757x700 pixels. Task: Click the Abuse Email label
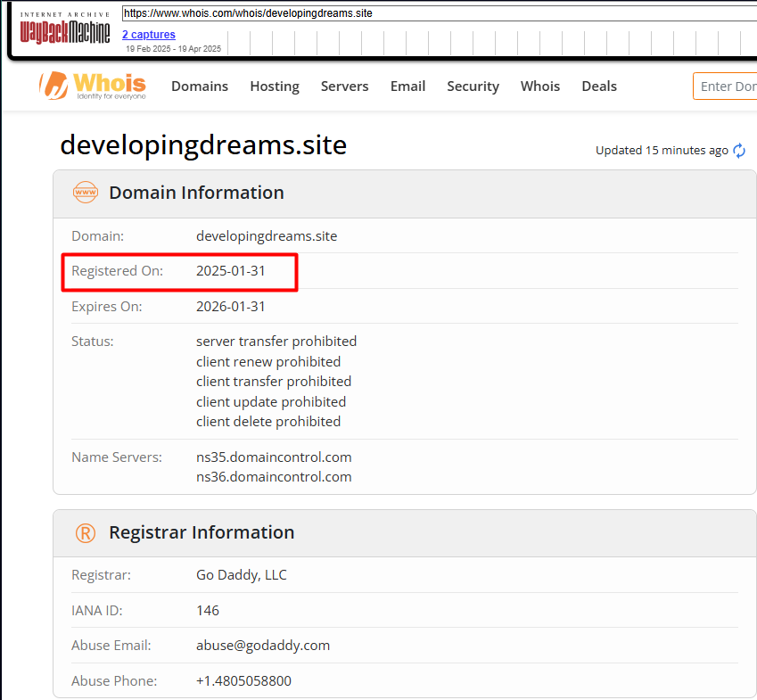pos(111,646)
